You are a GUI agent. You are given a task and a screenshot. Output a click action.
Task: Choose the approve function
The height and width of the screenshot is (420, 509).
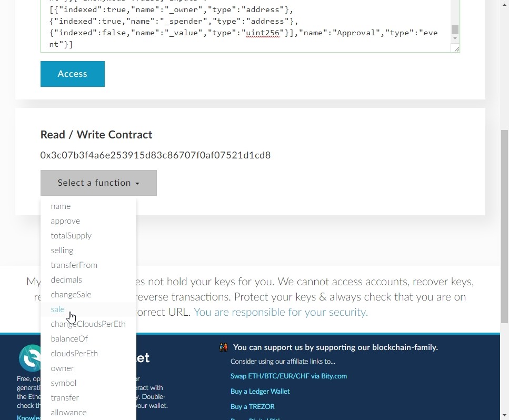click(65, 221)
